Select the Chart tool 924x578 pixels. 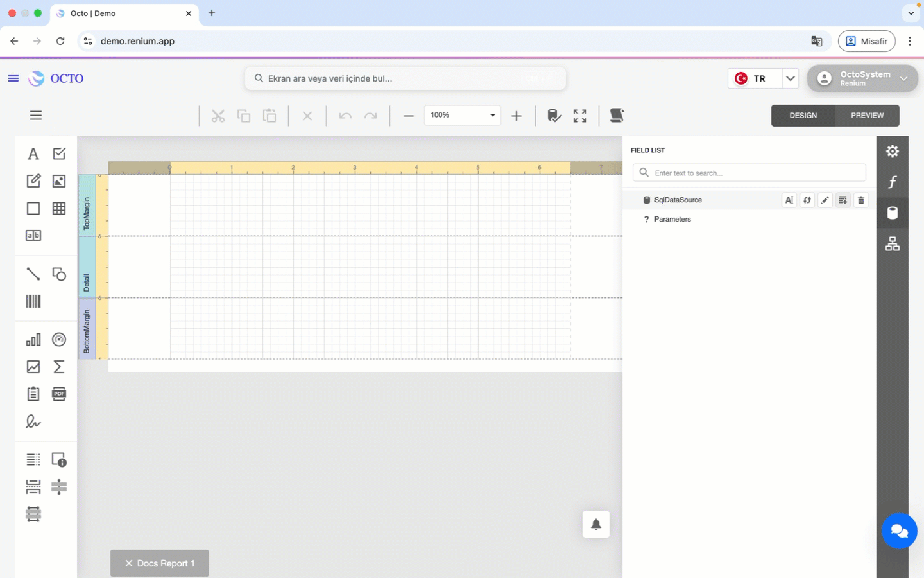tap(33, 339)
